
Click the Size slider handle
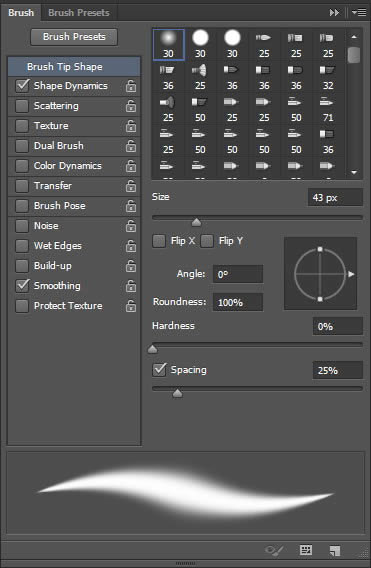[196, 222]
